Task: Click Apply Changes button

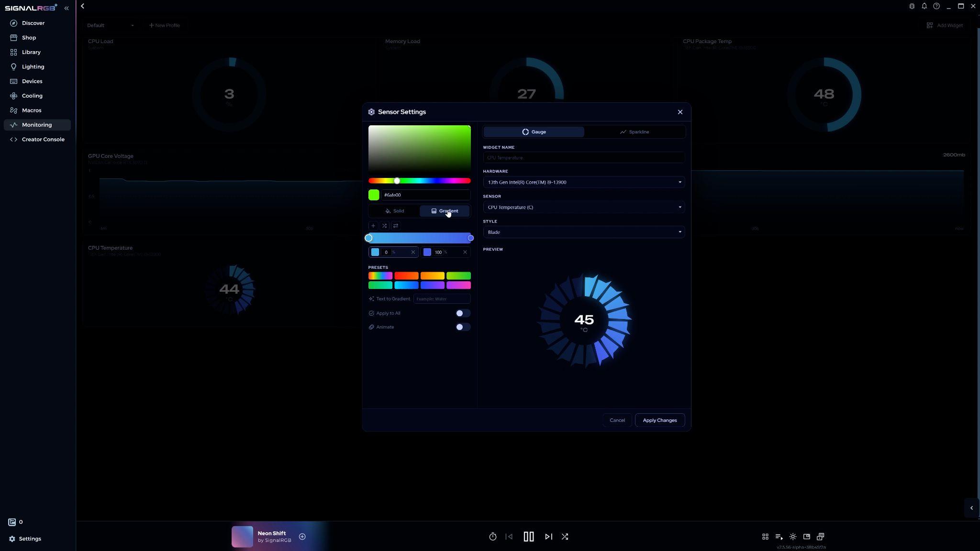Action: pyautogui.click(x=660, y=420)
